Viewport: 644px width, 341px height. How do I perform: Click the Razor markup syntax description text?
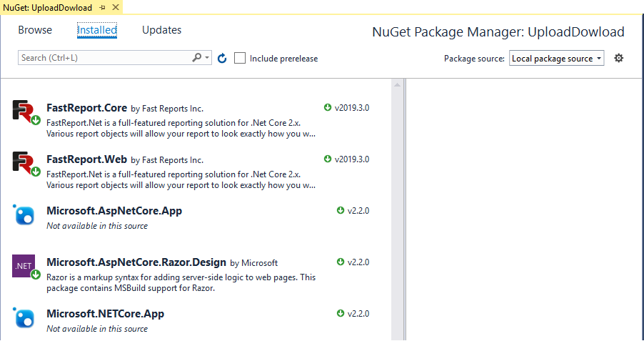[181, 282]
